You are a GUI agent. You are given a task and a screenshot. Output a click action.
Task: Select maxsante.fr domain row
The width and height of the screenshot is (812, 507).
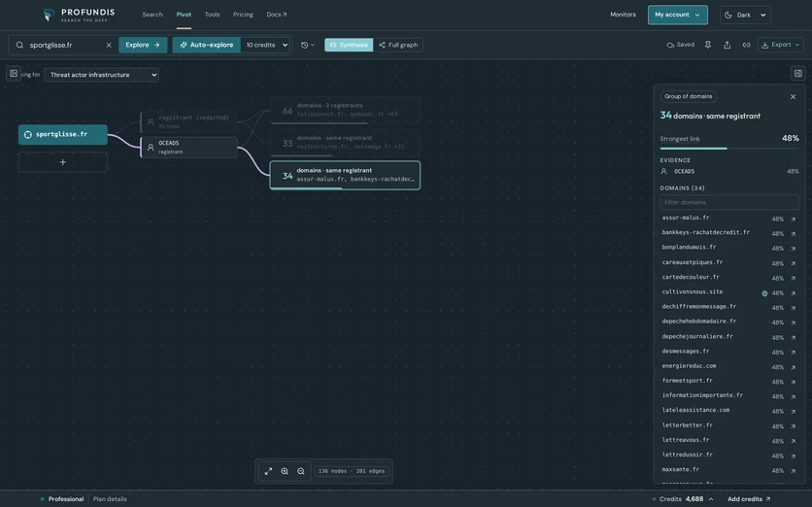729,470
